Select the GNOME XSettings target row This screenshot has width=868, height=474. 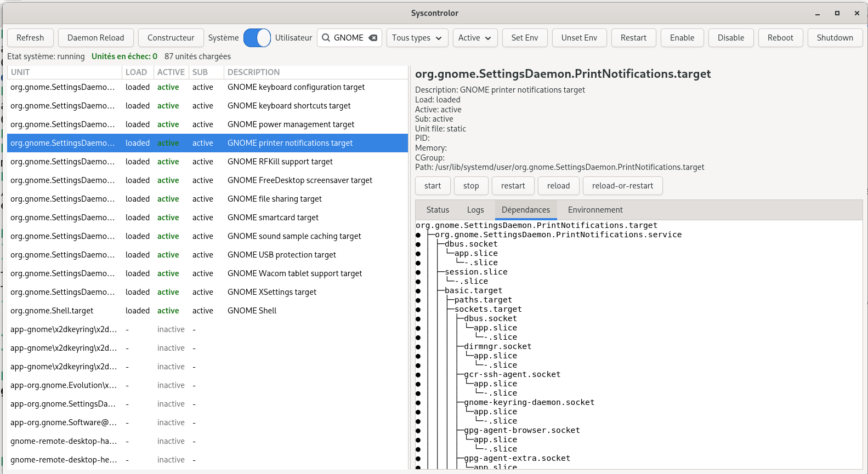click(207, 292)
